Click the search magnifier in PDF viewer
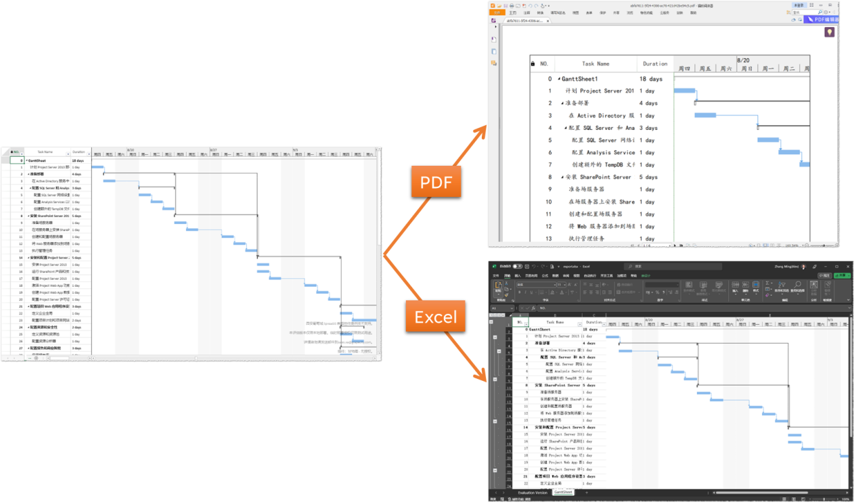Viewport: 856px width, 504px height. [x=819, y=12]
